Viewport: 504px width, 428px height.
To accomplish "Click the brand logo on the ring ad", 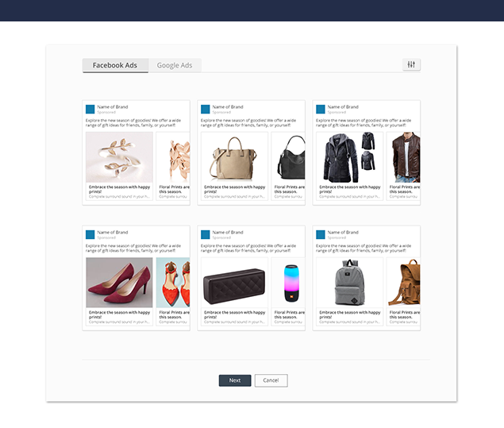I will click(90, 109).
